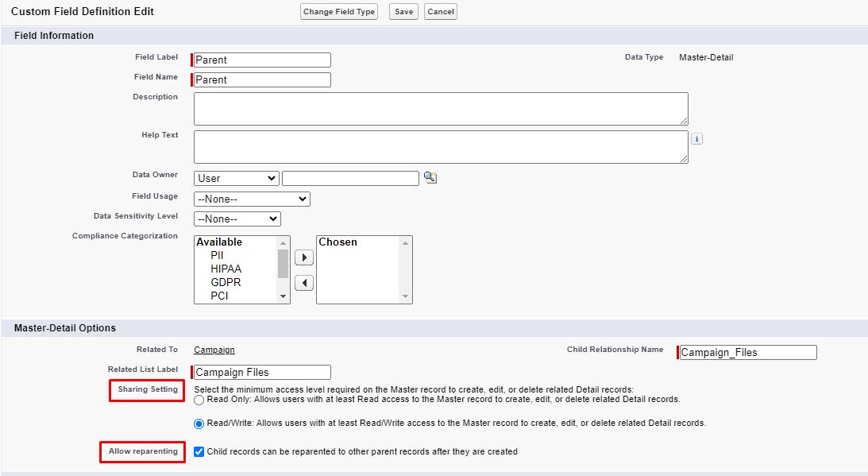Open the Data Owner lookup icon
Screen dimensions: 868x476
tap(430, 178)
